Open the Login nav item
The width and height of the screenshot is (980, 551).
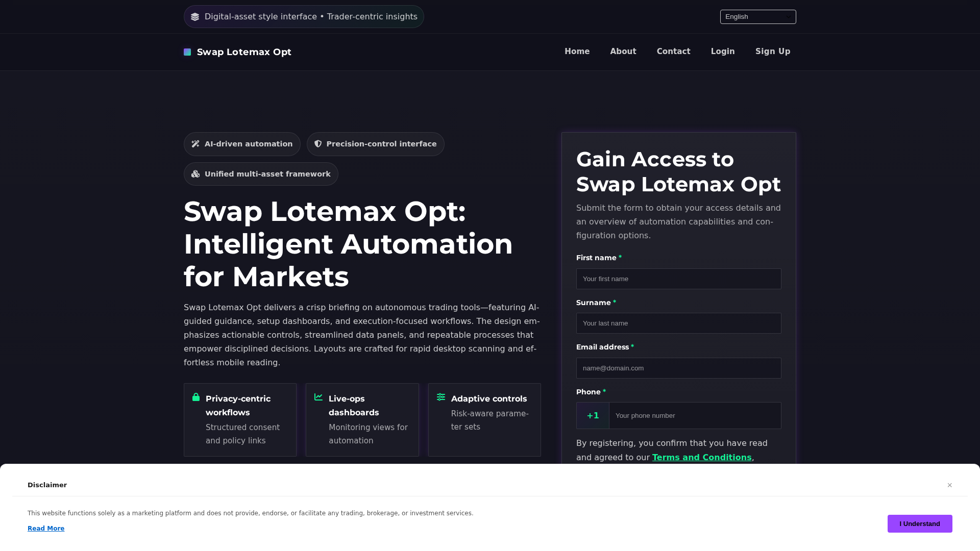tap(723, 52)
